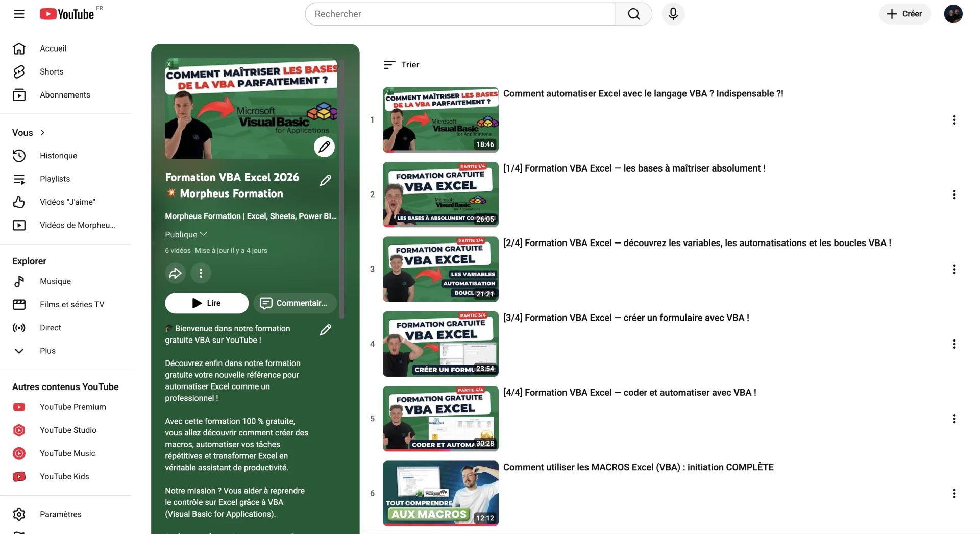Open the hamburger guide menu

19,14
